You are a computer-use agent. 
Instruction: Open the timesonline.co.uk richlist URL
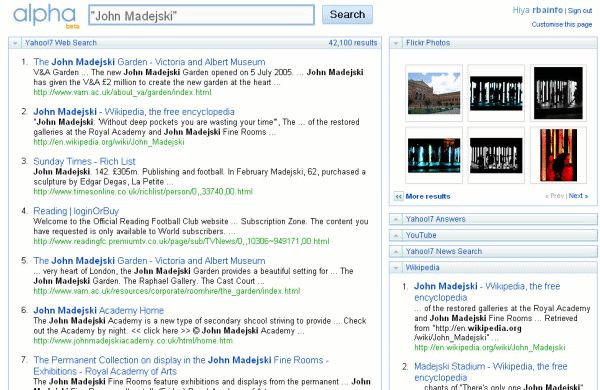(x=143, y=191)
